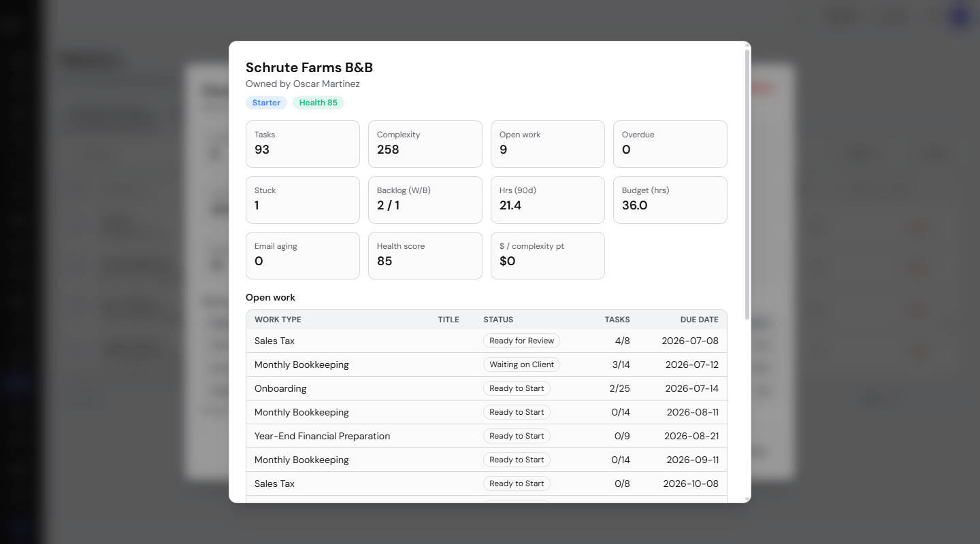Select the Email aging stat card

(x=303, y=256)
